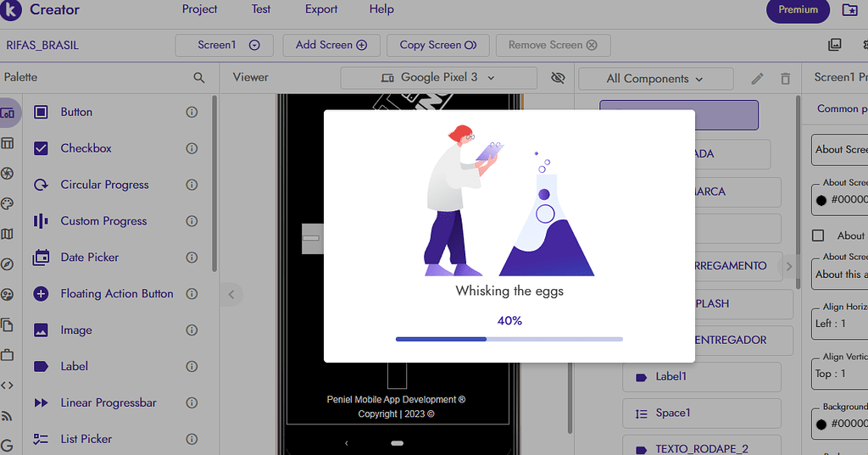
Task: Open the assets gallery icon in toolbar
Action: point(835,45)
